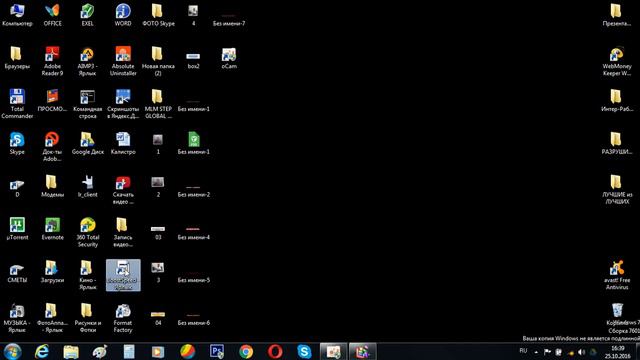
Task: Open the Модемы folder
Action: [53, 186]
